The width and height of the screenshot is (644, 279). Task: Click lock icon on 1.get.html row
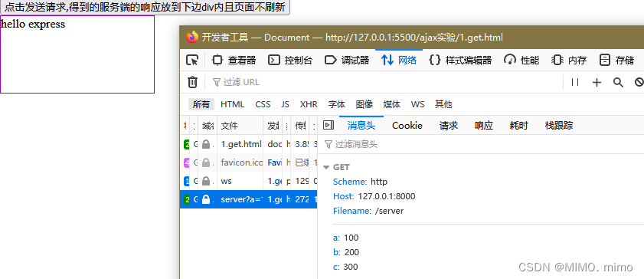click(206, 144)
